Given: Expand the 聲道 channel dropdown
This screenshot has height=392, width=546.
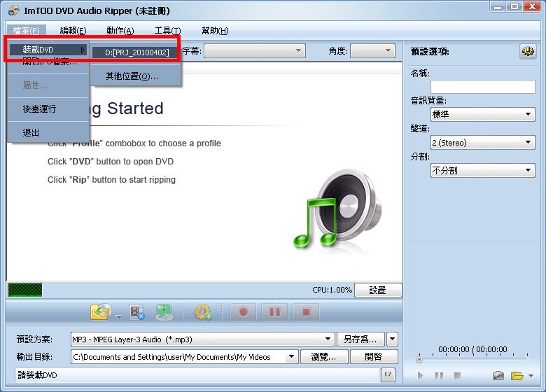Looking at the screenshot, I should tap(482, 143).
